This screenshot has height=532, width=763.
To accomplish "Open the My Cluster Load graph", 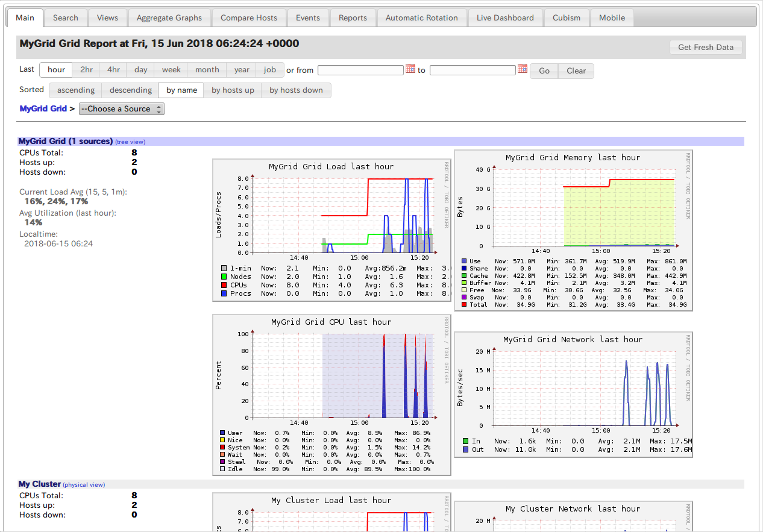I will point(331,513).
